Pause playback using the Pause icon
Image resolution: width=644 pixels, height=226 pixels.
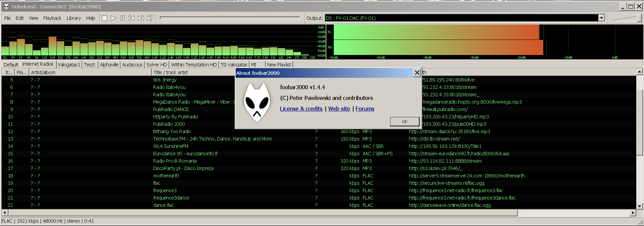[123, 18]
